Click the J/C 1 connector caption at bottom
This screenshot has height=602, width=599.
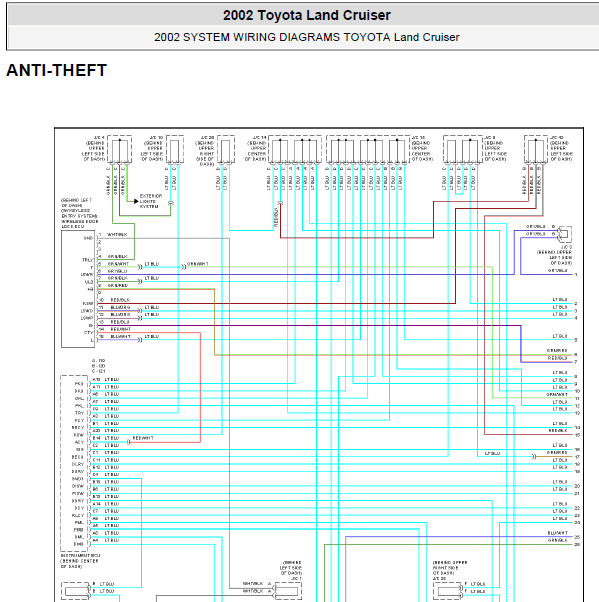291,571
